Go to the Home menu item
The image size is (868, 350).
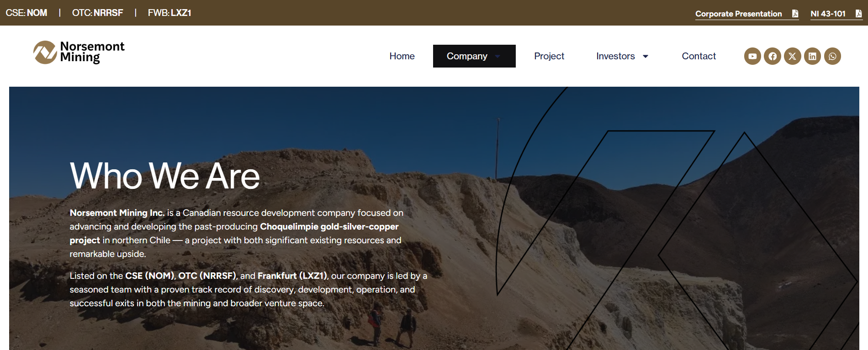coord(402,56)
